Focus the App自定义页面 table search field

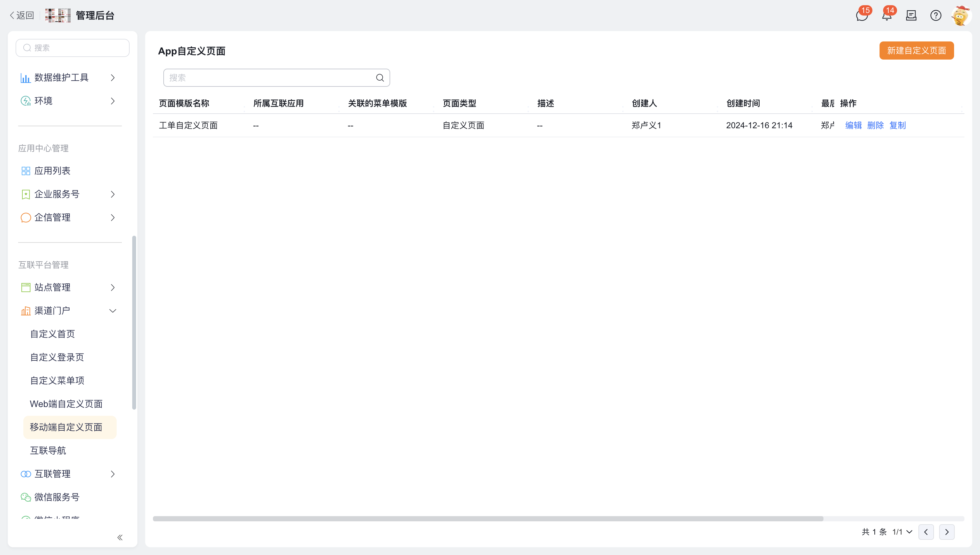tap(276, 78)
